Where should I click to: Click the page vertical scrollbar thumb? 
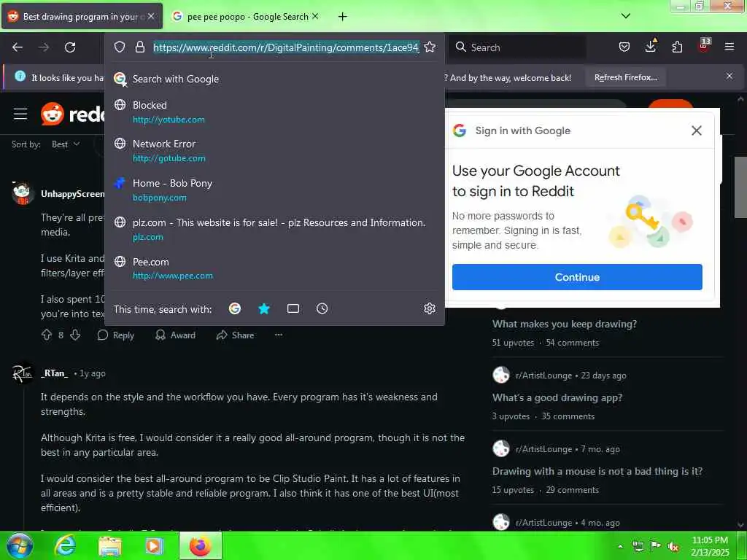tap(740, 187)
